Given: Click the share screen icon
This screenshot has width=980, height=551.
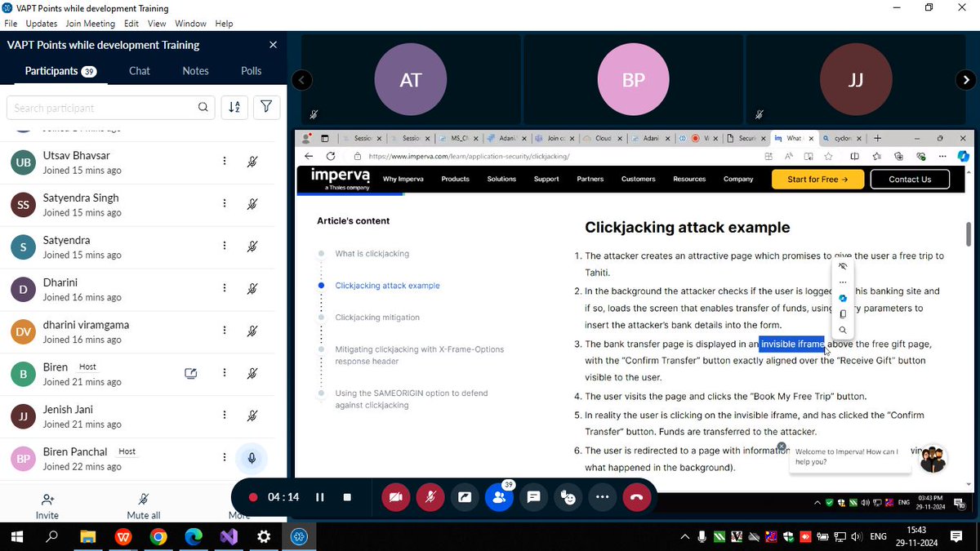Looking at the screenshot, I should pyautogui.click(x=465, y=497).
